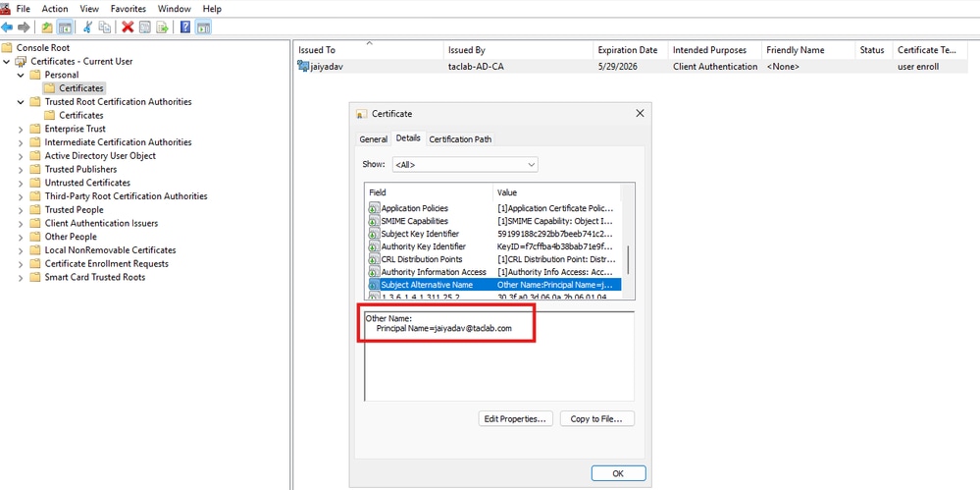Expand the Trusted Publishers node
The width and height of the screenshot is (980, 490).
21,170
